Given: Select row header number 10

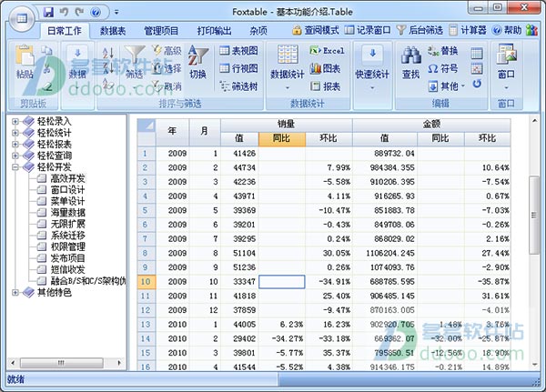Looking at the screenshot, I should coord(147,281).
